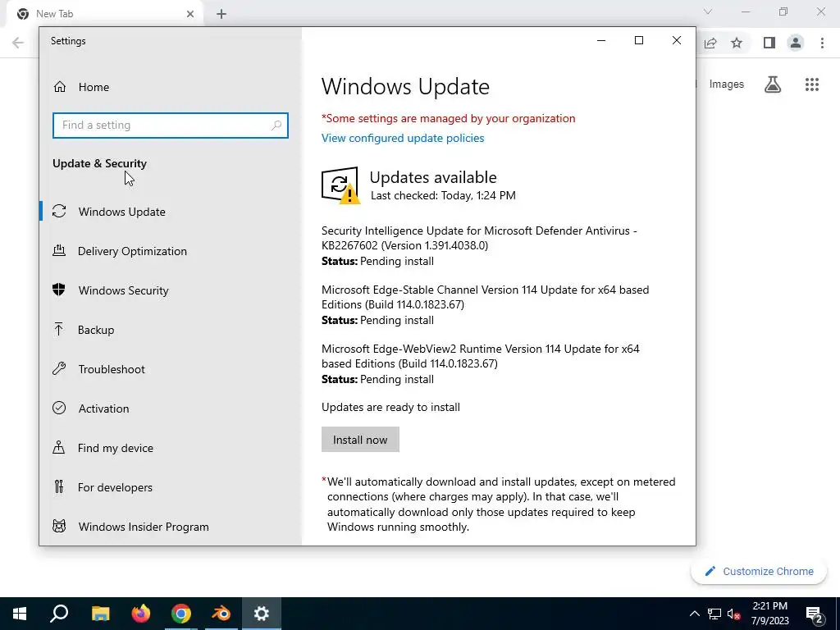Screen dimensions: 840x630
Task: Open the Backup arrow icon
Action: [x=59, y=330]
